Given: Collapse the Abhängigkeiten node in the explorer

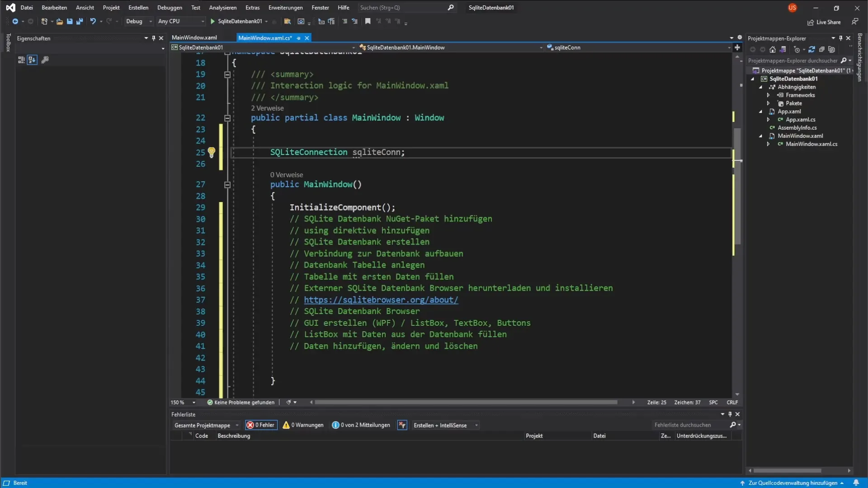Looking at the screenshot, I should coord(760,87).
